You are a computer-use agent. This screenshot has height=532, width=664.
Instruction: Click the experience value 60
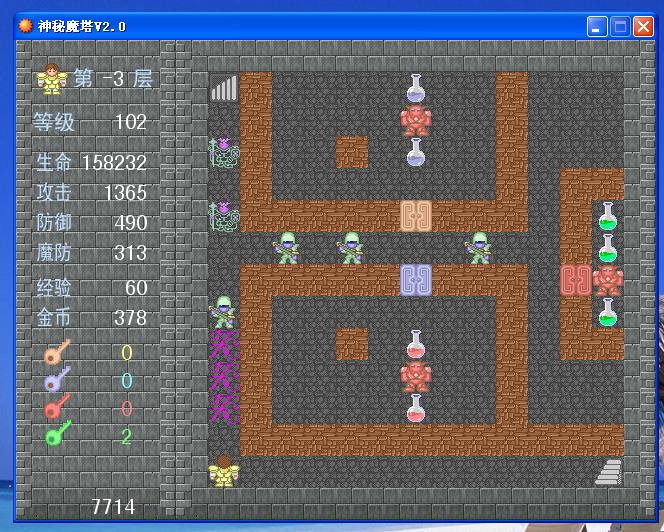136,288
